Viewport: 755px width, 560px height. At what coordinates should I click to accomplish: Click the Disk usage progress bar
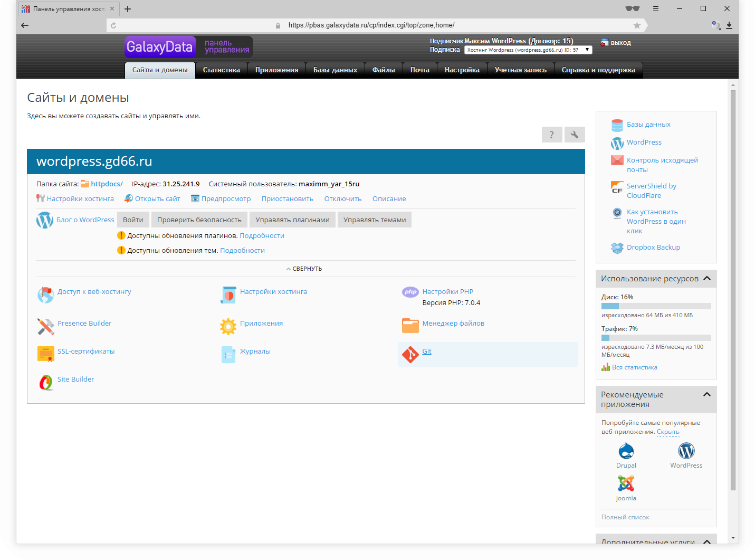[656, 306]
